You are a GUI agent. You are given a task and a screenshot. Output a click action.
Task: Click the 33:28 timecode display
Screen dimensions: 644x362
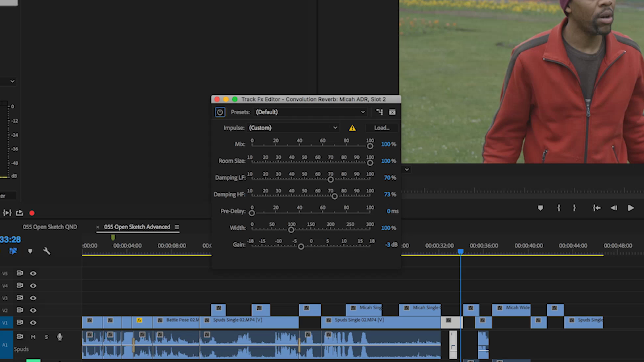tap(10, 240)
